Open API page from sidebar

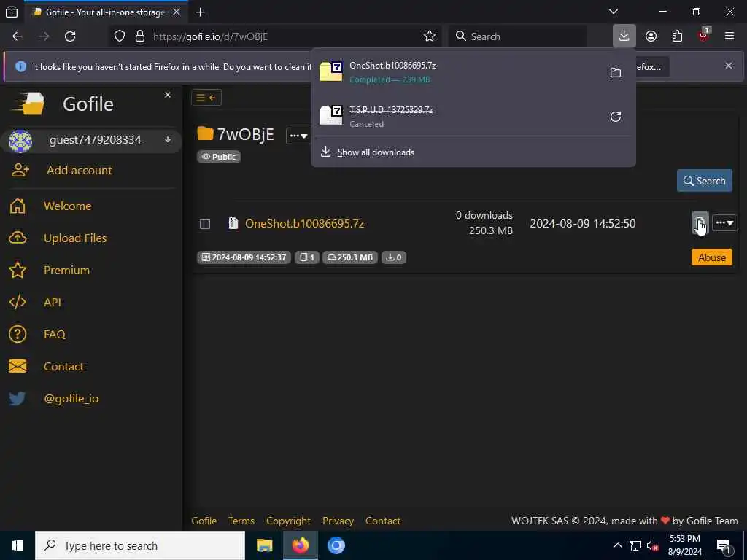(53, 303)
